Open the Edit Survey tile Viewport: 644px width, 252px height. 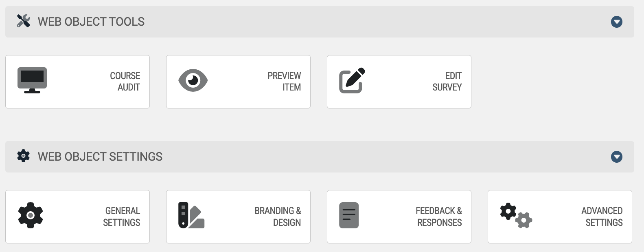click(399, 82)
